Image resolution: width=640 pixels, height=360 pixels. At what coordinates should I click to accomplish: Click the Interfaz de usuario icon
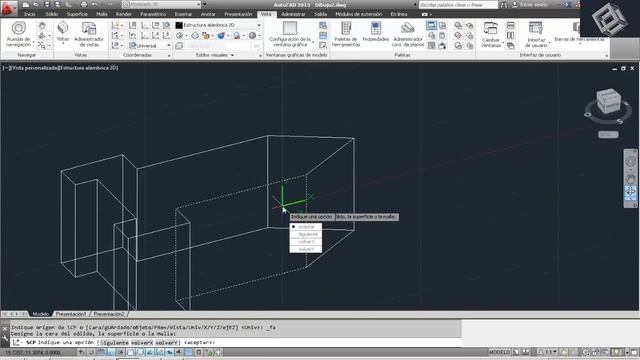click(536, 28)
